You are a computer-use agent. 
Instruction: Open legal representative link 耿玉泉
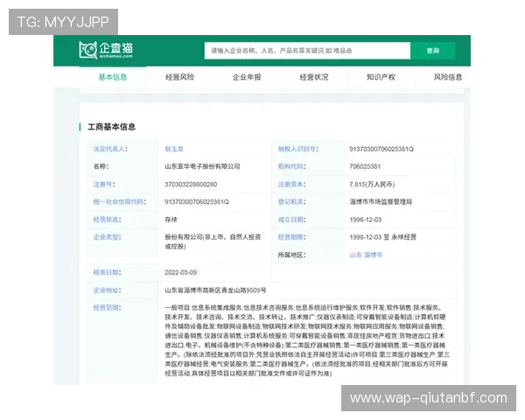pos(174,149)
